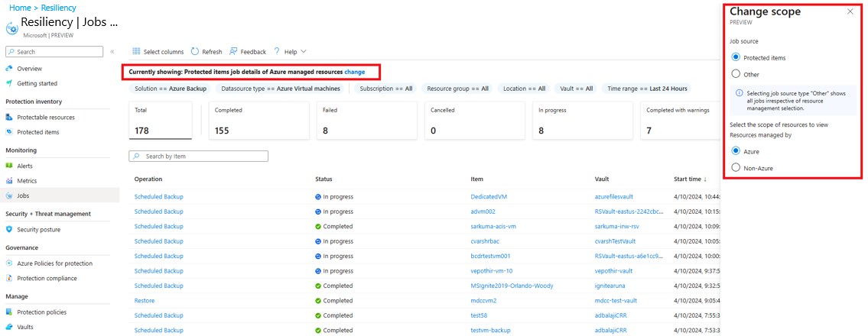The width and height of the screenshot is (868, 336).
Task: Open Azure Policies for protection
Action: [54, 263]
